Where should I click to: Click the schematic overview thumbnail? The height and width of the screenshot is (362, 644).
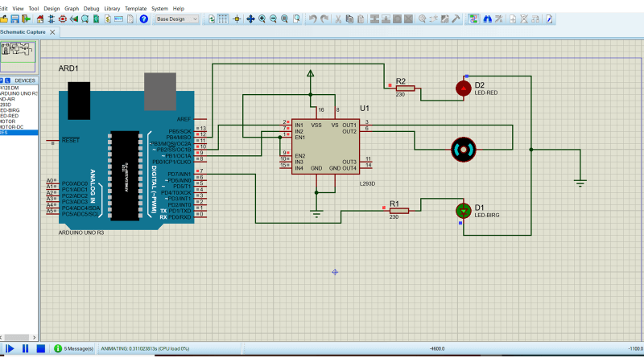pyautogui.click(x=19, y=54)
